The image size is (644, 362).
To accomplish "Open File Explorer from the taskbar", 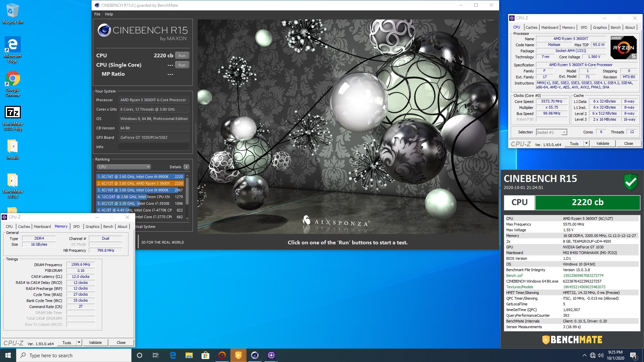I will (189, 355).
